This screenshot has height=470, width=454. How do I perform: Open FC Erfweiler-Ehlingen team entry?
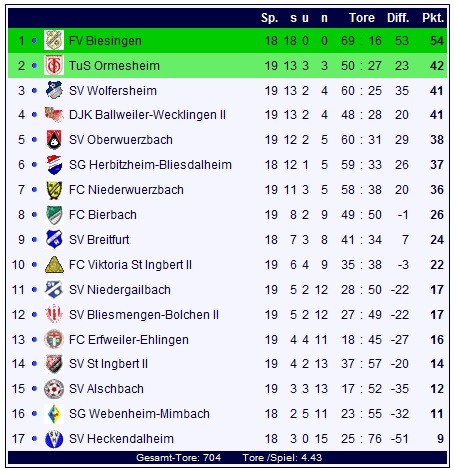pos(129,340)
